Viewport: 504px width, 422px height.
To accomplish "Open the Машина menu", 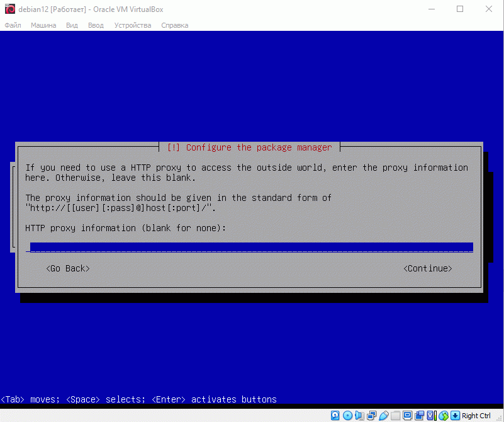I will 43,25.
